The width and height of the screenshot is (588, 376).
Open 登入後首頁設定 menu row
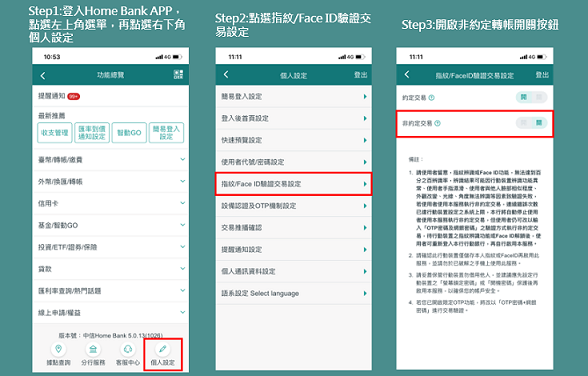pyautogui.click(x=294, y=118)
